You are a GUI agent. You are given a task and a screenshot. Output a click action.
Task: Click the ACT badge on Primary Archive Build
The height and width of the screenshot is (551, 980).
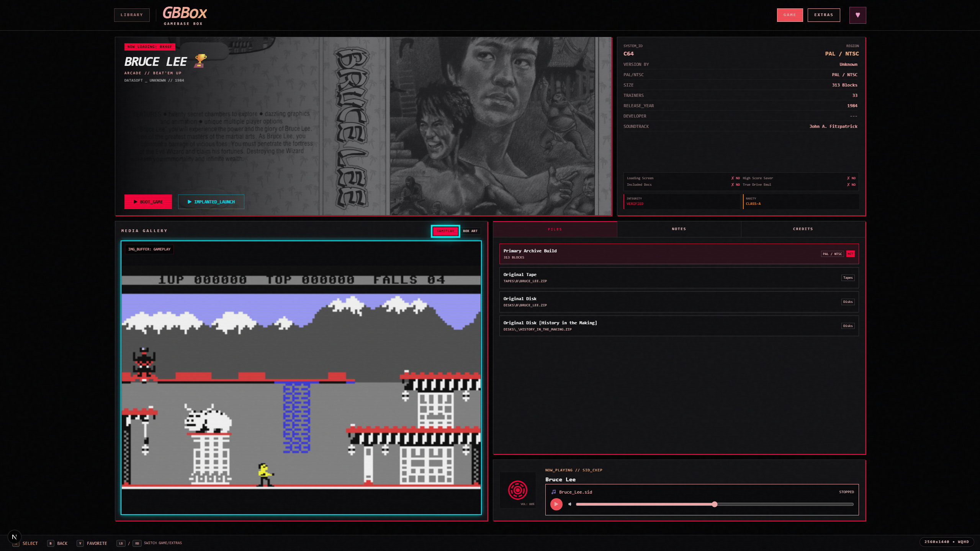click(x=850, y=254)
